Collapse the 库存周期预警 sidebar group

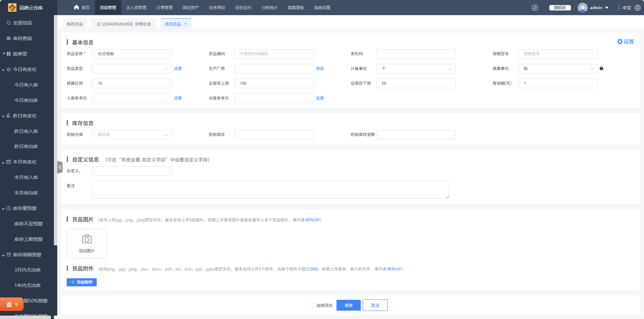(x=3, y=255)
